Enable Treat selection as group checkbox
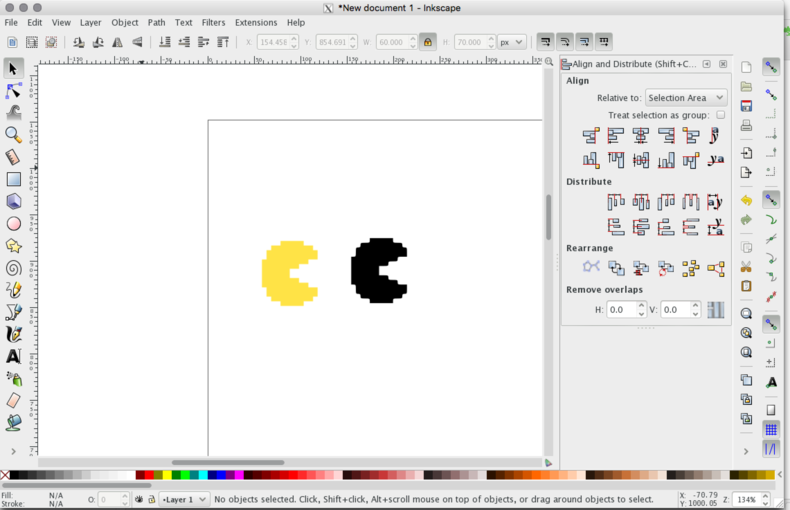 [x=721, y=115]
